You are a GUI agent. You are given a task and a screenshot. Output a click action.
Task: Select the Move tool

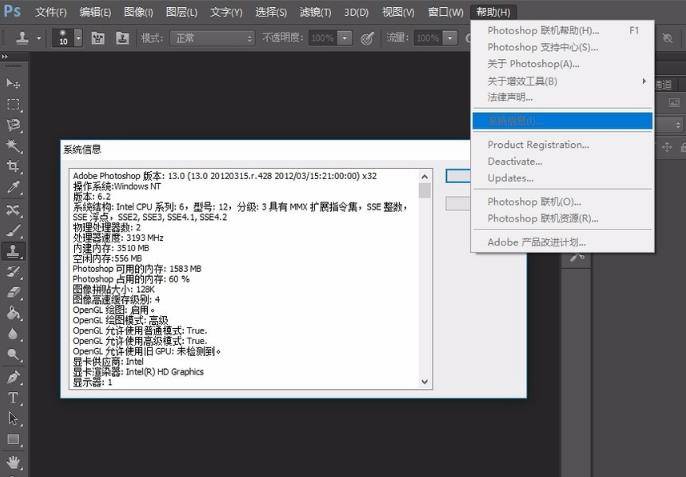[x=13, y=82]
